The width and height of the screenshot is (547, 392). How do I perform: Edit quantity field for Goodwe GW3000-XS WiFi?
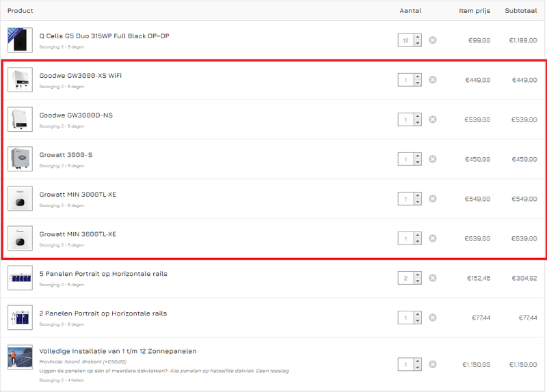405,80
